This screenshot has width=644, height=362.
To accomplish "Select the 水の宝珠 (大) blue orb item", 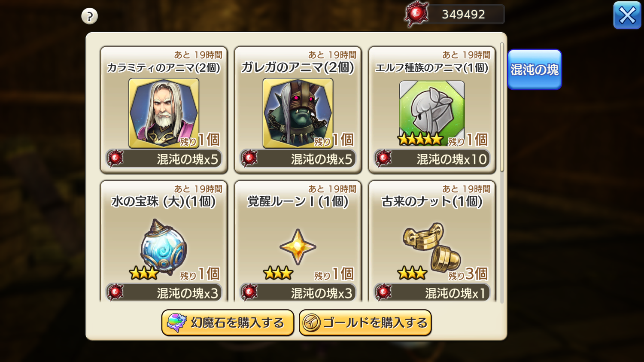I will [164, 247].
